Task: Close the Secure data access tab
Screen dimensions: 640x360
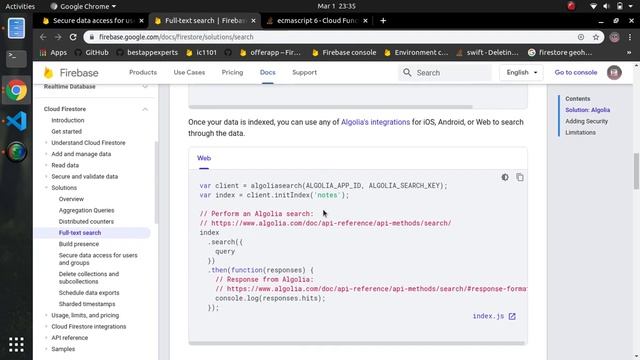Action: click(x=141, y=20)
